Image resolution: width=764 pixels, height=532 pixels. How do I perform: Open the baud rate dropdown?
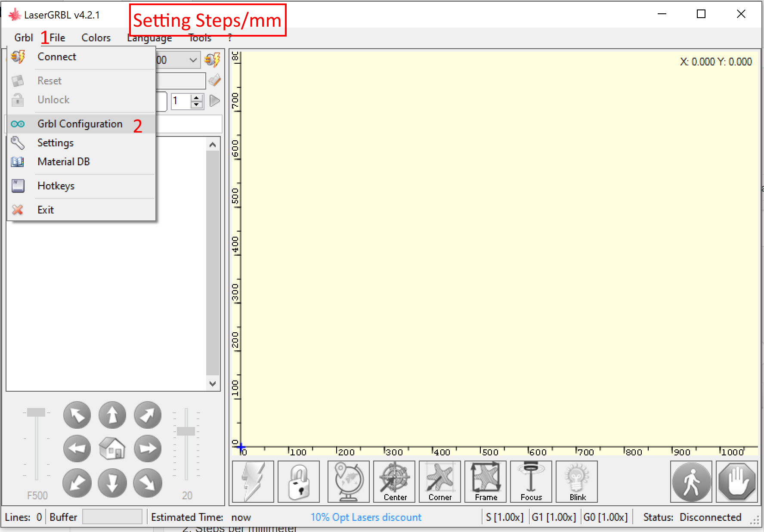pos(192,60)
